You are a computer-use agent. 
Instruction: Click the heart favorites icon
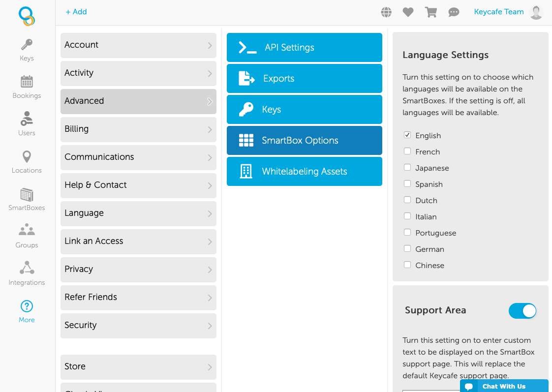click(408, 12)
